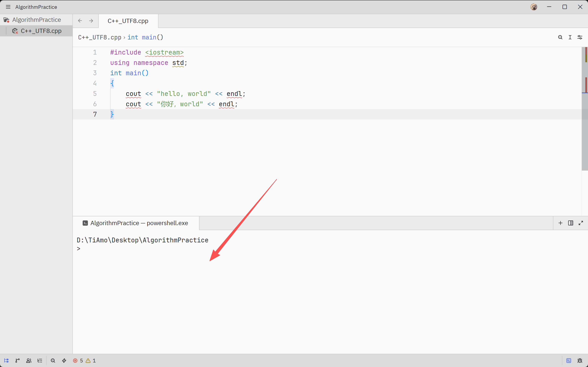Screen dimensions: 588x367
Task: Open the git branch panel icon
Action: coord(17,361)
